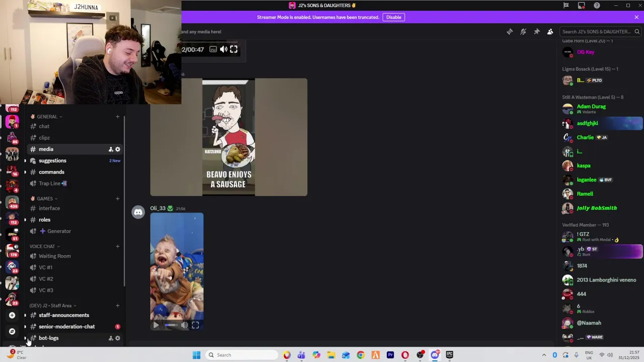Open the Beavo Enjoys A Sausage image
Viewport: 644px width, 362px height.
228,137
